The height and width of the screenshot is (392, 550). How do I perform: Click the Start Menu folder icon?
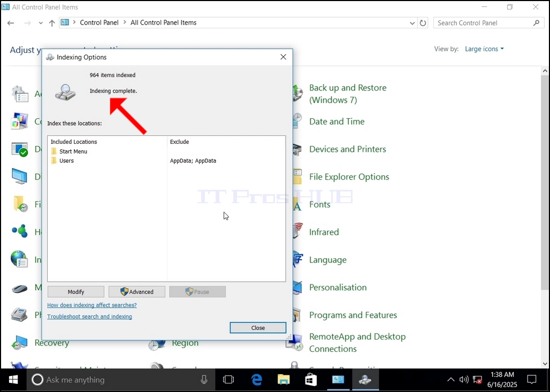click(54, 151)
